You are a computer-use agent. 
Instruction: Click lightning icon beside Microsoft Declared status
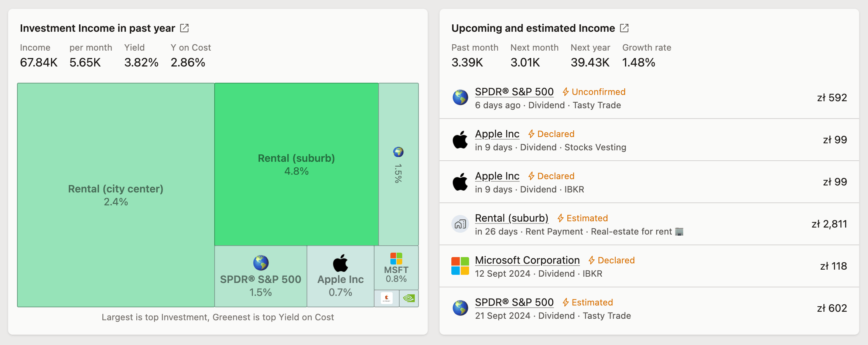(x=591, y=260)
